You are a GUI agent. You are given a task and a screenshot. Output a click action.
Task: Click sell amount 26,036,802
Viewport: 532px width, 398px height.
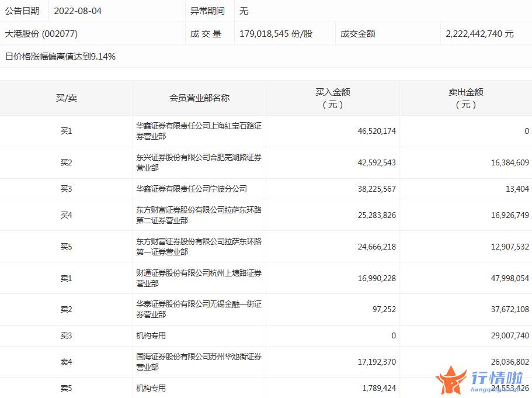(510, 362)
